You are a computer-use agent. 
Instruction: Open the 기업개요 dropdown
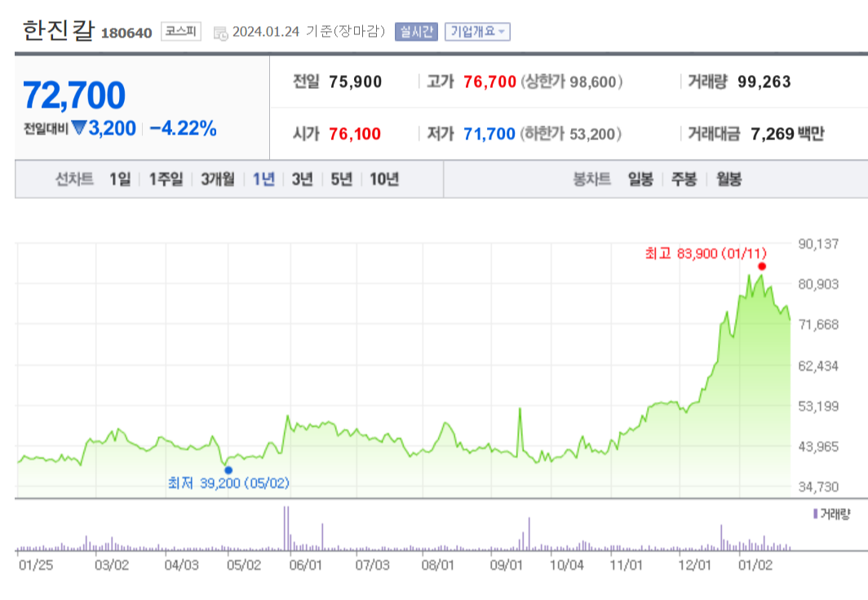click(477, 32)
